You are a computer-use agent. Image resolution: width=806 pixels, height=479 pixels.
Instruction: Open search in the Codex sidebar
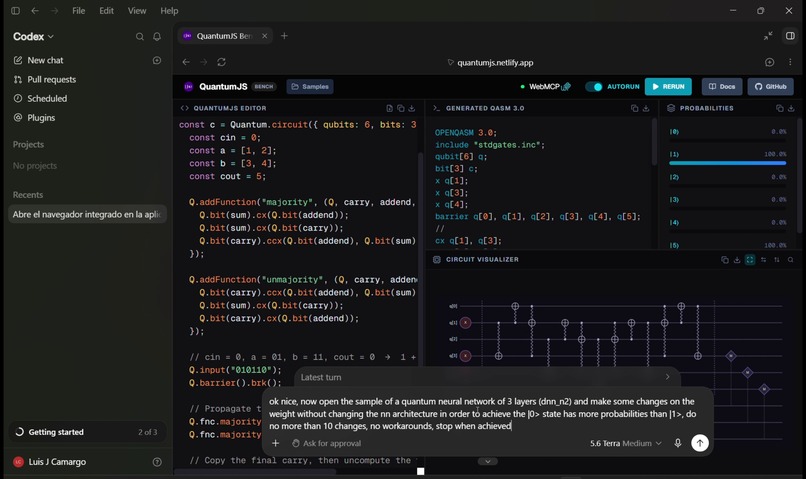coord(139,36)
